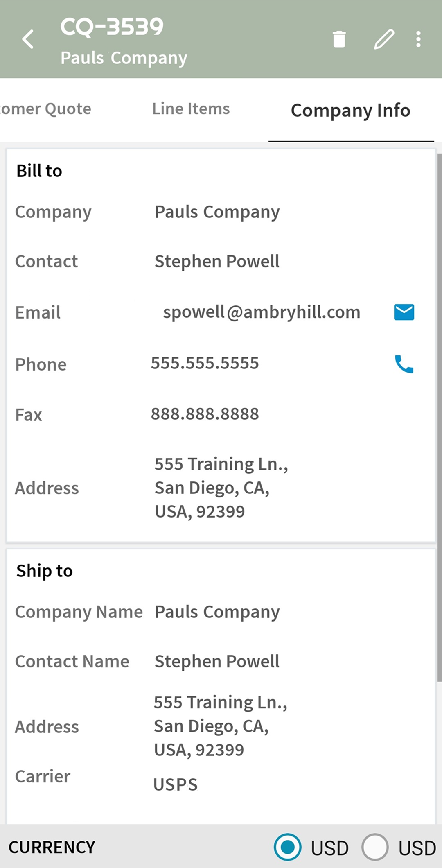Tap the Ship to section heading
The height and width of the screenshot is (868, 442).
click(x=45, y=571)
